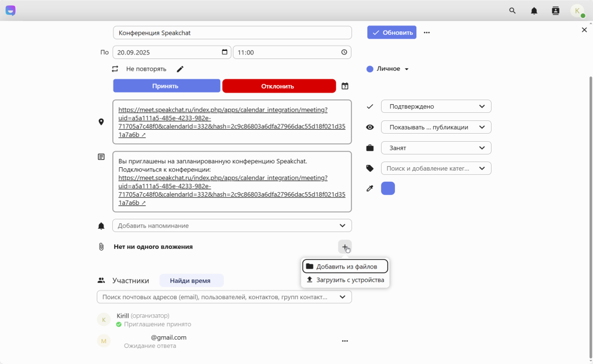This screenshot has width=593, height=364.
Task: Click the event title field Конференция Speakchat
Action: [x=232, y=33]
